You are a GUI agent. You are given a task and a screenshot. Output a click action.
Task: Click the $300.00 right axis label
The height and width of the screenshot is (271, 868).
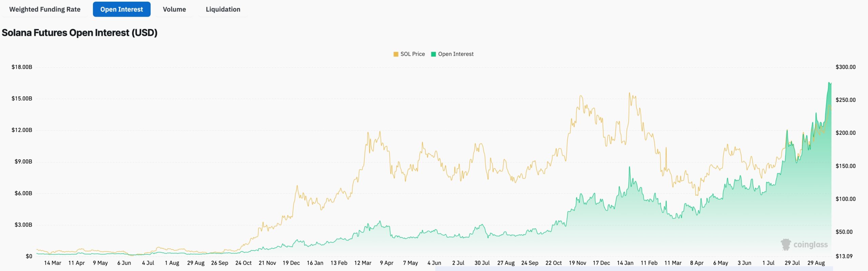846,67
